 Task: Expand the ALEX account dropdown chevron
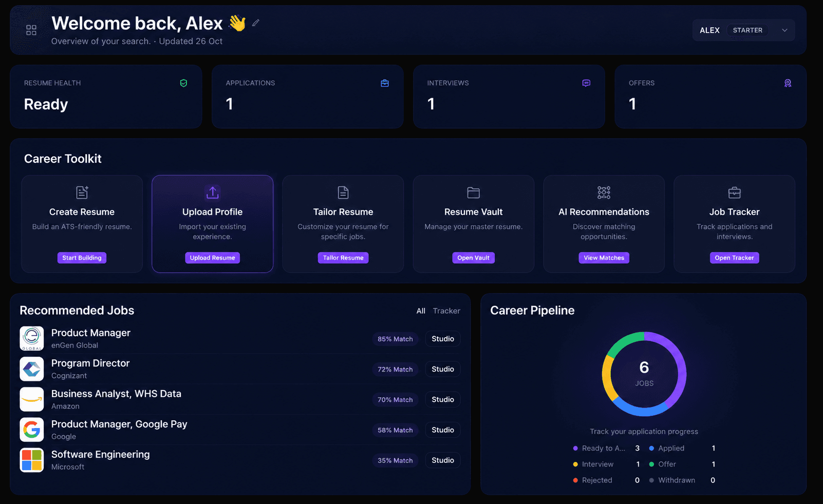click(x=784, y=30)
